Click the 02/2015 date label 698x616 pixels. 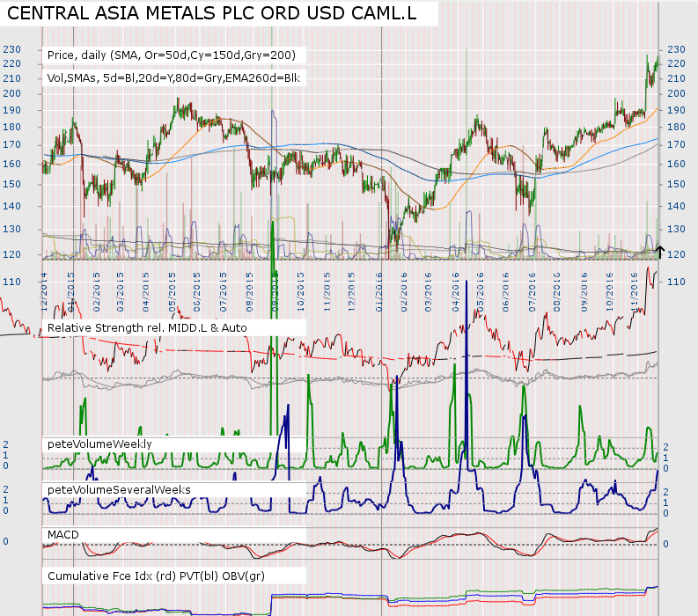[x=96, y=292]
